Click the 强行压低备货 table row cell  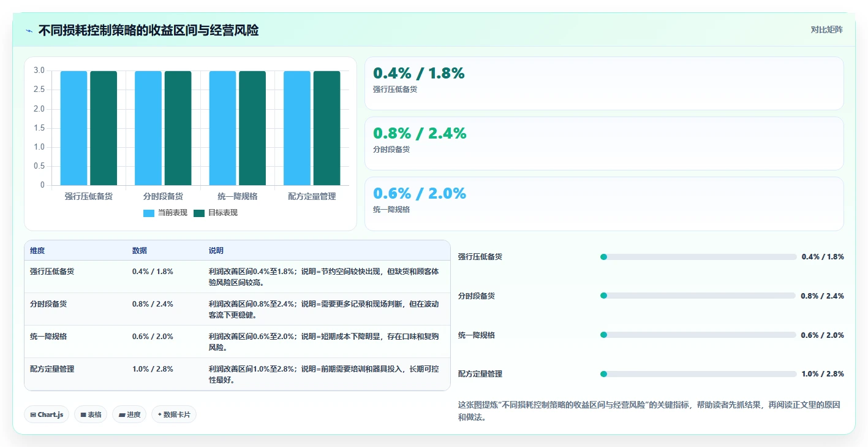52,271
